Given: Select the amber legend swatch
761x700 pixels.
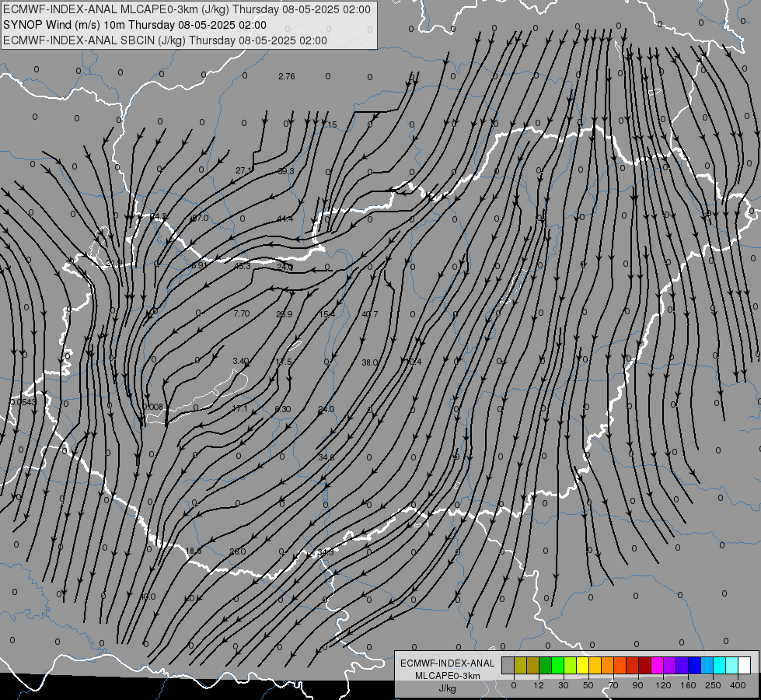Looking at the screenshot, I should click(595, 665).
